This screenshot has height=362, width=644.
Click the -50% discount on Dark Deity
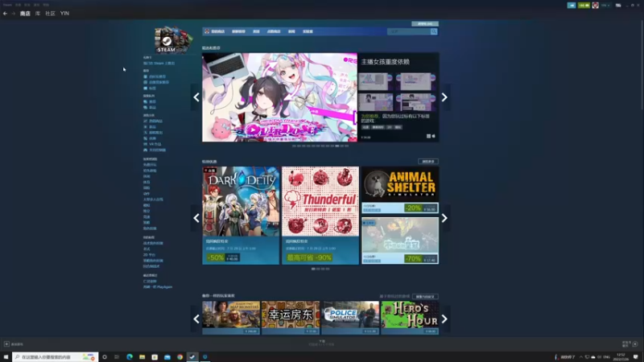[216, 257]
